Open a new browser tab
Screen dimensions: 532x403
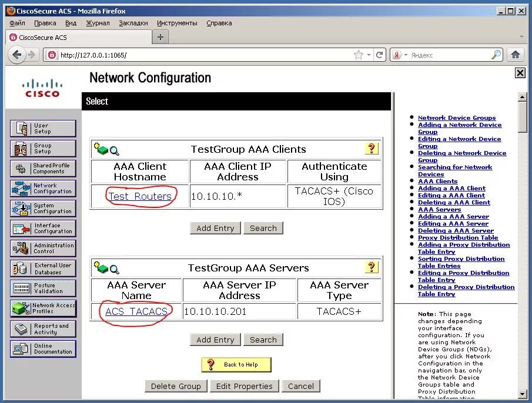[x=160, y=37]
